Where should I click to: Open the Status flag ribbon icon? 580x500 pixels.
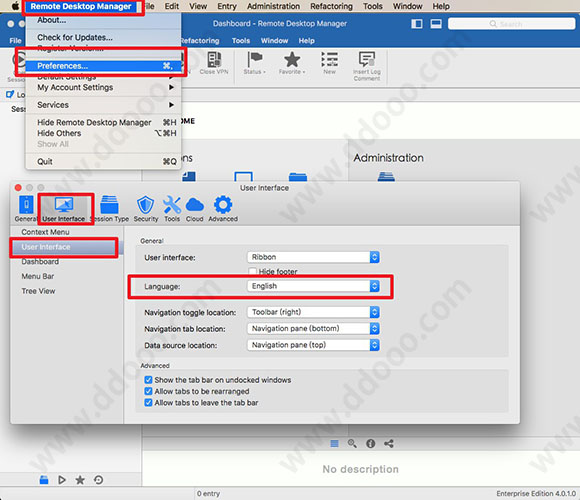[x=254, y=60]
